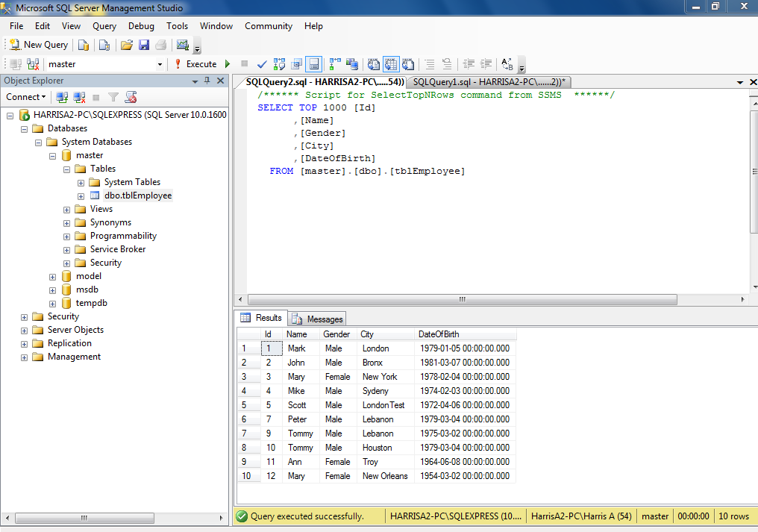This screenshot has height=532, width=758.
Task: Click the New Query toolbar button
Action: click(x=39, y=45)
